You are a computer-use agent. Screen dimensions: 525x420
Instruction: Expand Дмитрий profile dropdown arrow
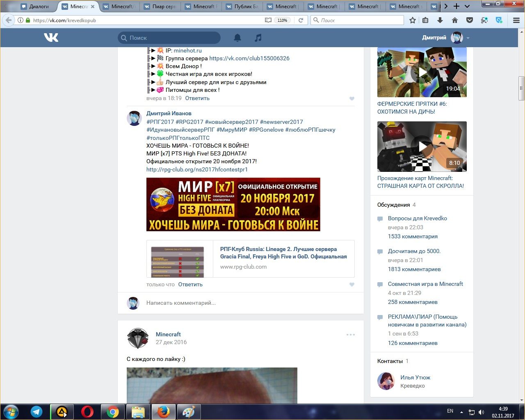(468, 38)
